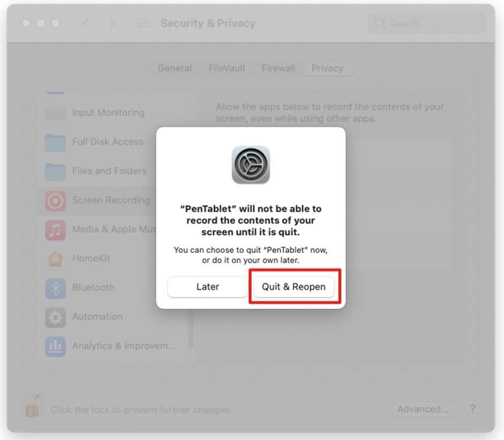504x440 pixels.
Task: Open the HomeKit house icon
Action: coord(55,259)
